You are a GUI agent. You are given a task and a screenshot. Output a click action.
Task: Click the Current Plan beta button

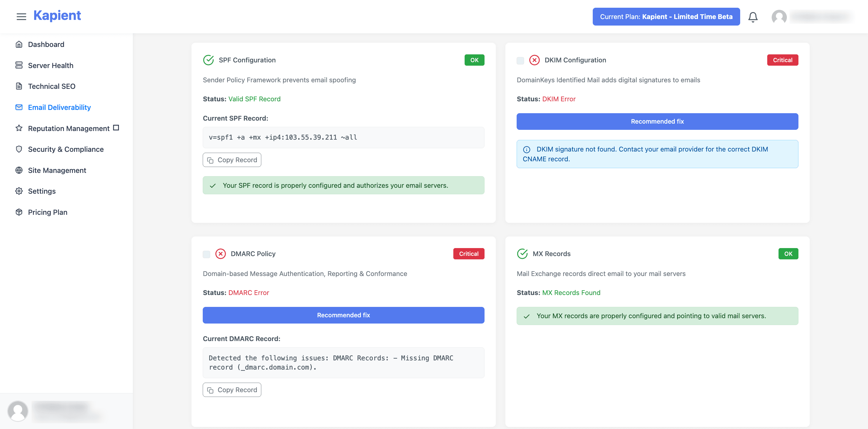666,17
